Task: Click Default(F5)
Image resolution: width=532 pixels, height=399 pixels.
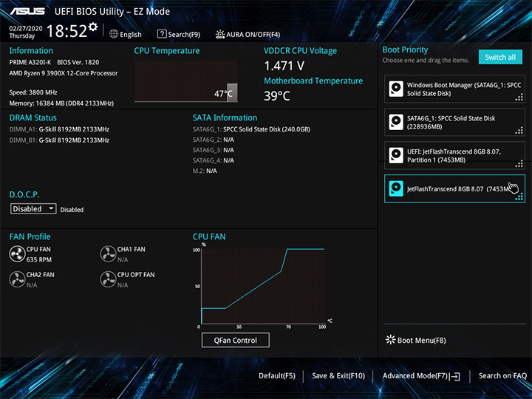Action: (277, 376)
